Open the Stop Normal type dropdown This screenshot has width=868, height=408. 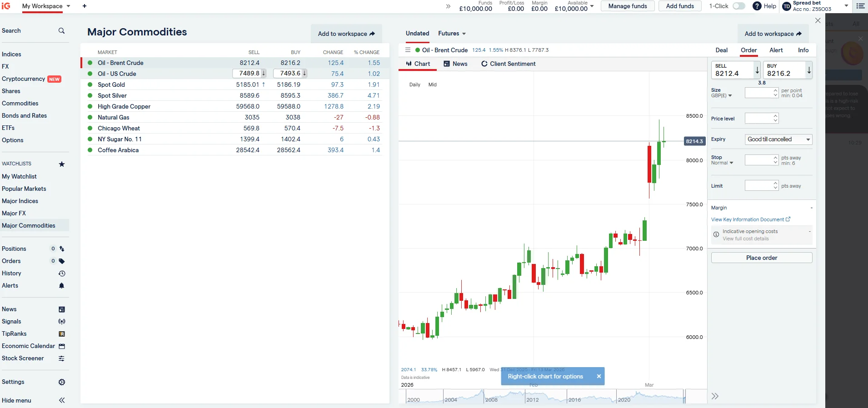click(x=722, y=163)
